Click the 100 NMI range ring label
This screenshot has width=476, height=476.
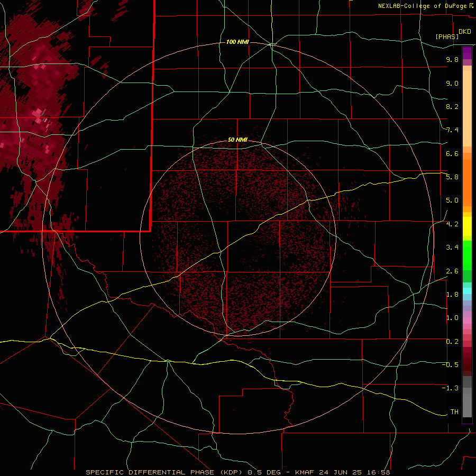[x=237, y=42]
